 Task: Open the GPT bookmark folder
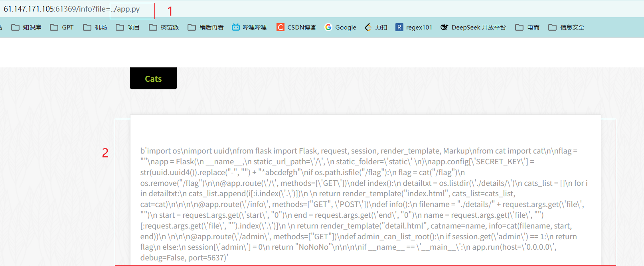pyautogui.click(x=62, y=27)
